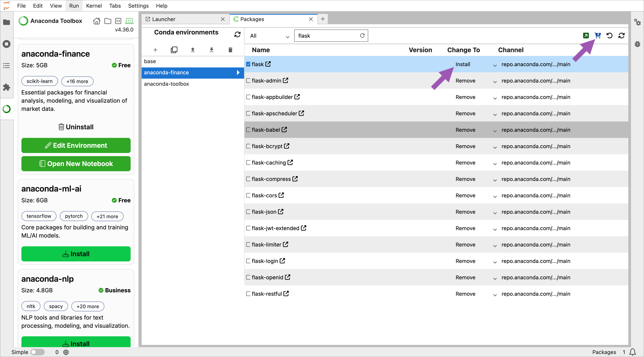This screenshot has height=357, width=644.
Task: Click the shopping cart apply-changes icon
Action: pyautogui.click(x=597, y=36)
